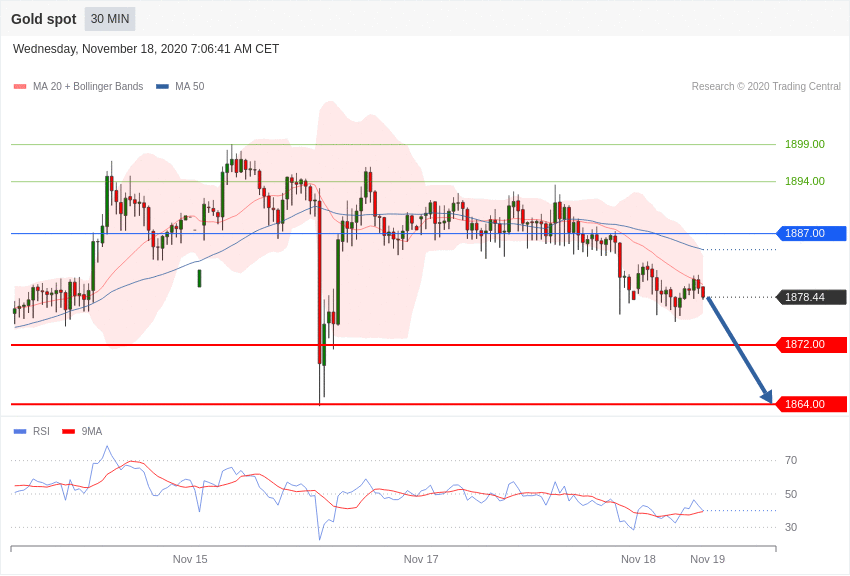
Task: Click the RSI 30 level label
Action: 791,527
